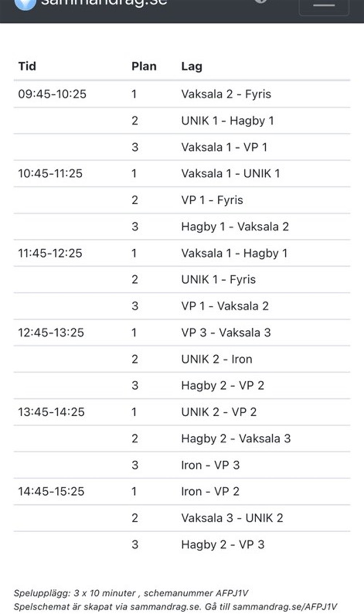Select the Hagby 2 - VP 3 match
The image size is (364, 614).
point(223,545)
